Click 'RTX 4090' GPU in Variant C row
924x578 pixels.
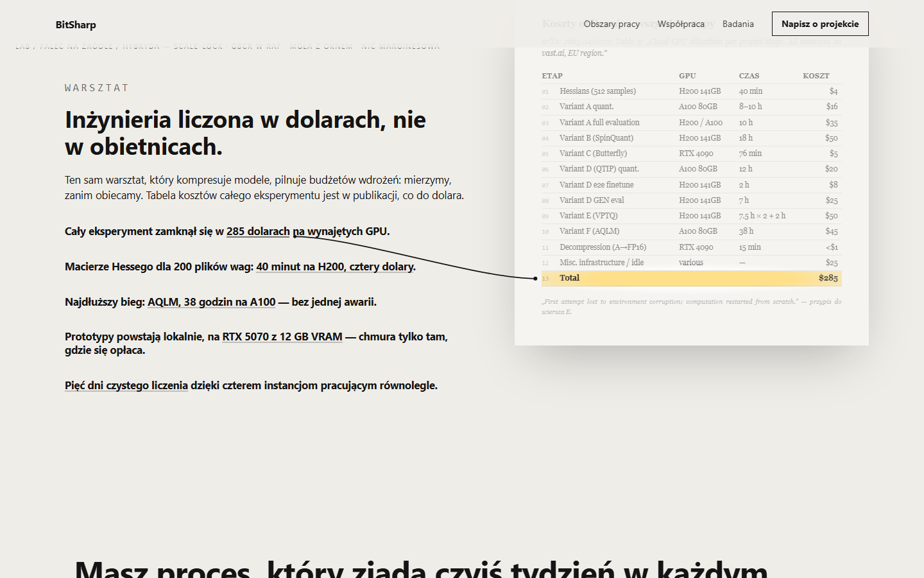coord(696,153)
